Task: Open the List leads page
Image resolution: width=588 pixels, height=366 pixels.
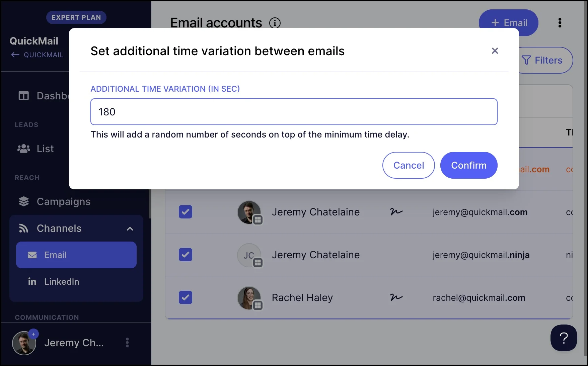Action: coord(36,149)
